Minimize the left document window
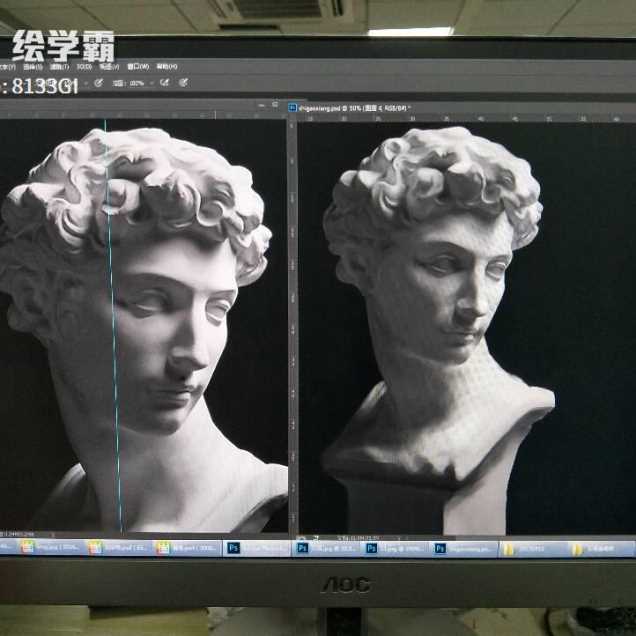Image resolution: width=636 pixels, height=636 pixels. pyautogui.click(x=262, y=105)
